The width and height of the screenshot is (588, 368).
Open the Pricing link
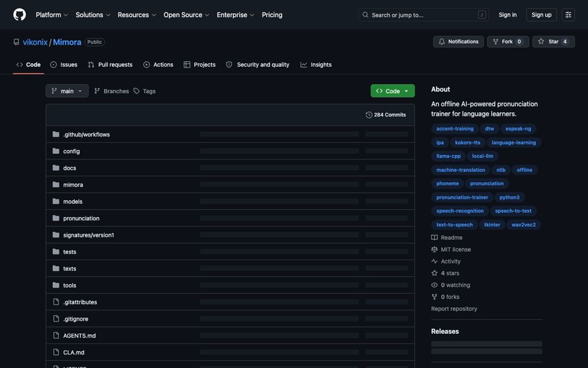(x=272, y=15)
